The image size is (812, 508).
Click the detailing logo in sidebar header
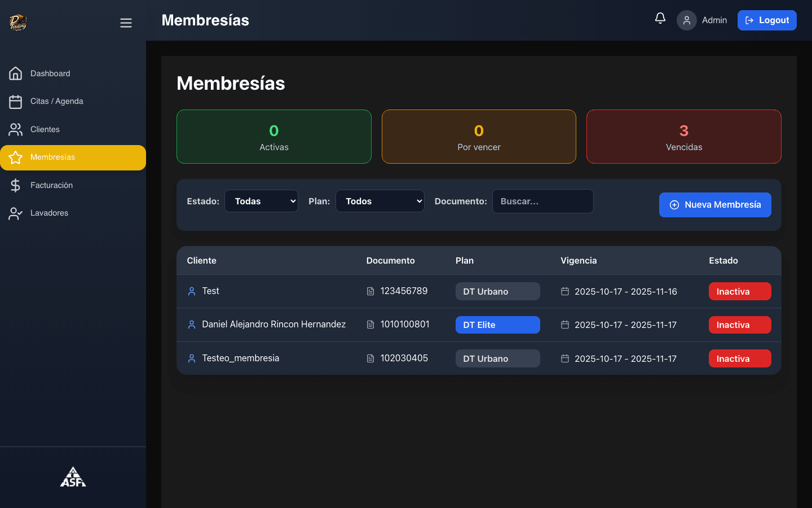[18, 23]
